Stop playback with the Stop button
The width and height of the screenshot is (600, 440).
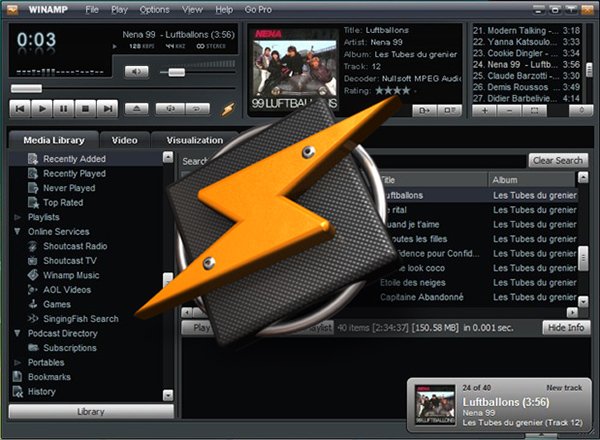click(85, 108)
